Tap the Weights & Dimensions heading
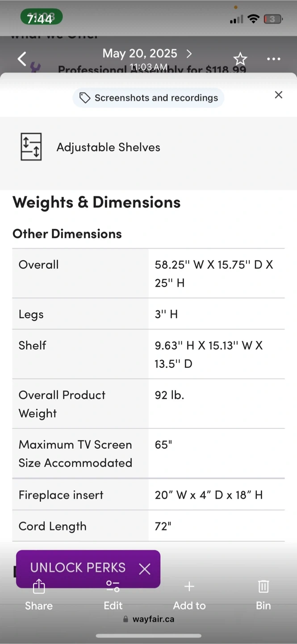This screenshot has height=644, width=297. pyautogui.click(x=96, y=202)
